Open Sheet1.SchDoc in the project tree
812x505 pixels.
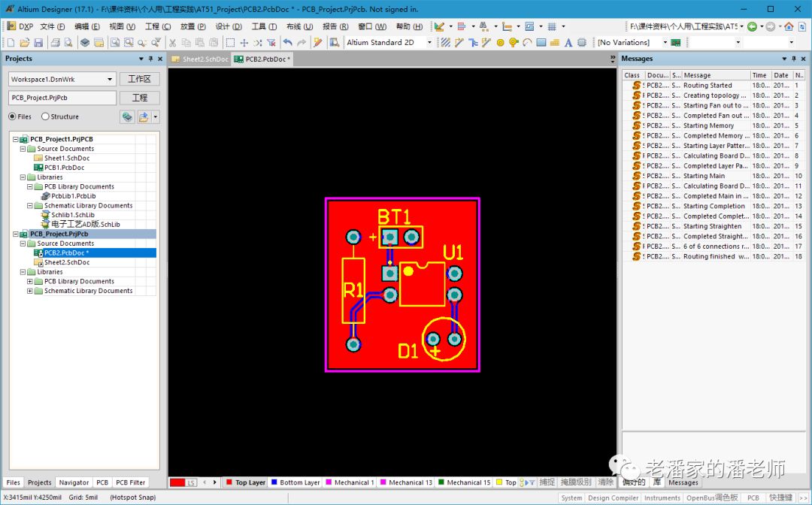(x=66, y=159)
